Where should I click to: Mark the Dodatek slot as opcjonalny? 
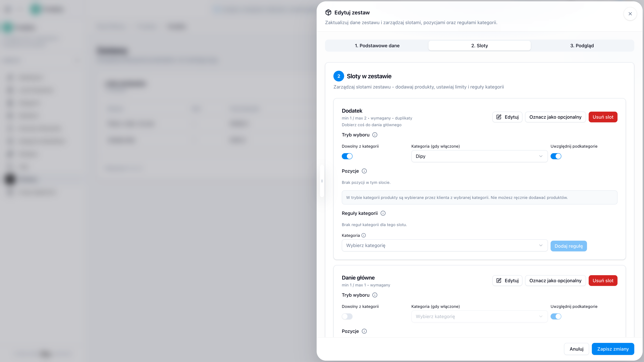(x=555, y=117)
